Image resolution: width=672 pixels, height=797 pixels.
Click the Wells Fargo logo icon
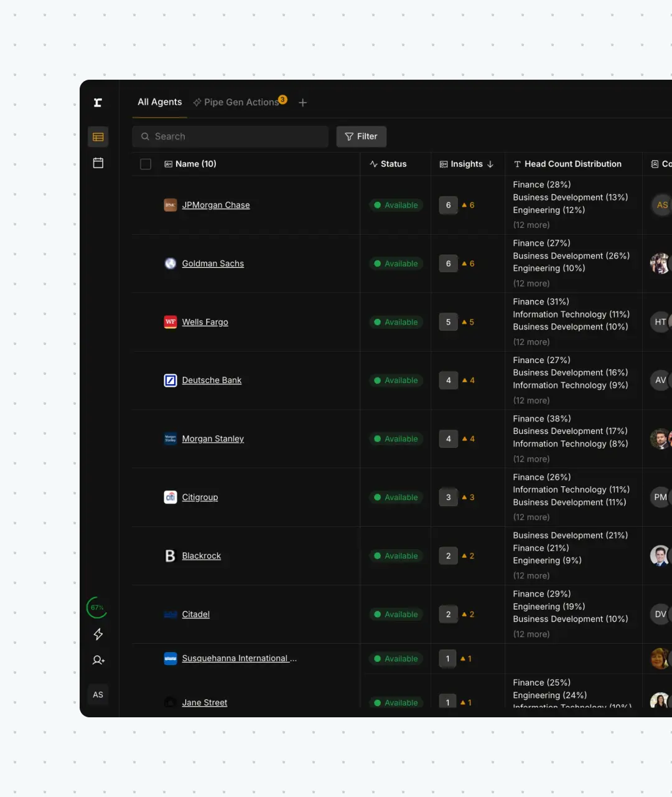[x=170, y=322]
